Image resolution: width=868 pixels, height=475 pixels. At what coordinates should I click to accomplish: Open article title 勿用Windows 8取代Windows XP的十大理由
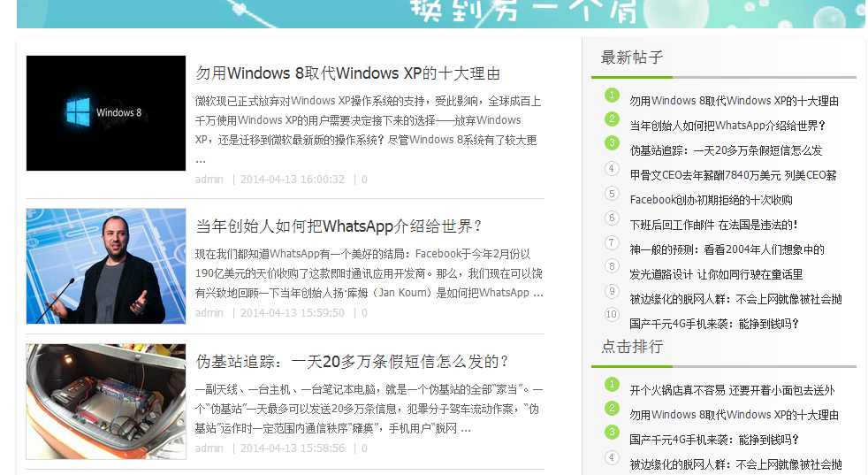point(347,73)
